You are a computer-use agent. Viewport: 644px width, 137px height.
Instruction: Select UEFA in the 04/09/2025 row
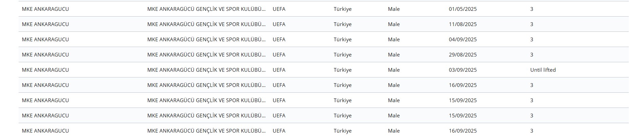pyautogui.click(x=279, y=40)
